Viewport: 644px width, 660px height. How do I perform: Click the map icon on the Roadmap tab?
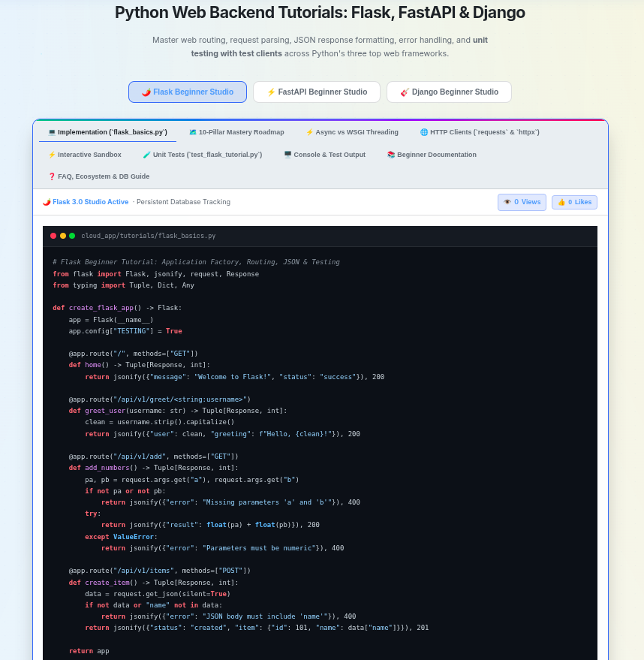(193, 132)
